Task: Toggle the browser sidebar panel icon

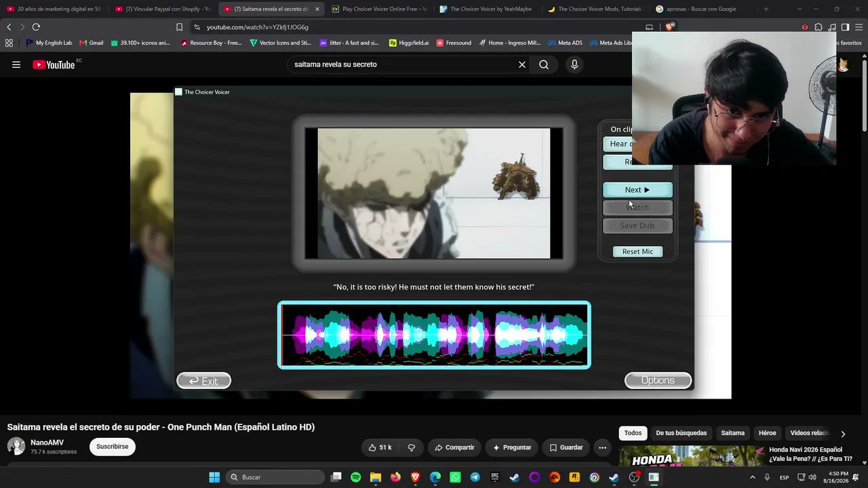Action: [845, 27]
